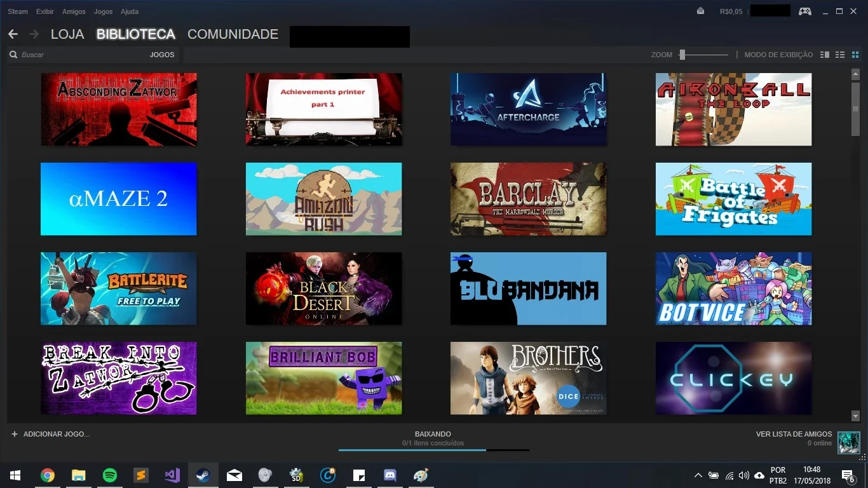Click VER LISTA DE AMIGOS
Screen dimensions: 868x488
pos(794,434)
